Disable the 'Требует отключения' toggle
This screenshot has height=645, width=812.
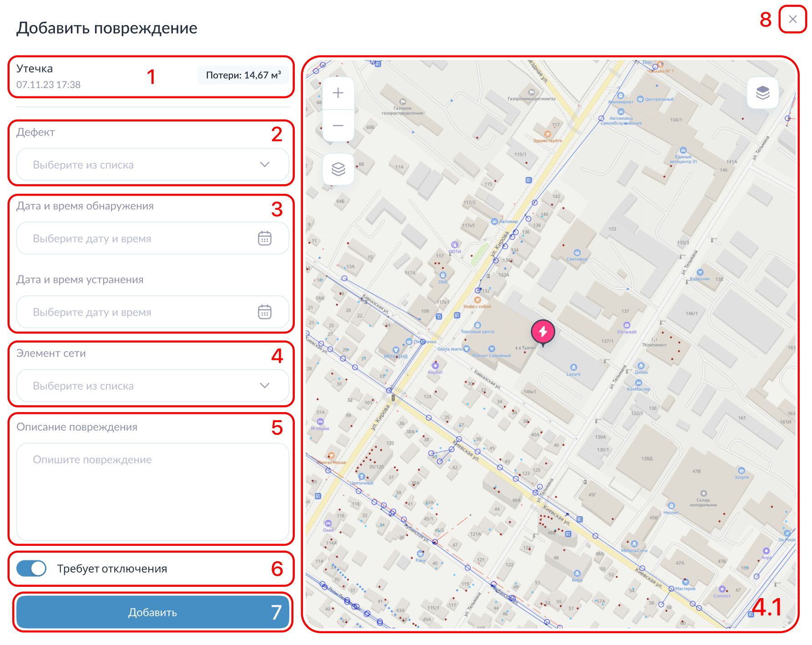pyautogui.click(x=31, y=569)
